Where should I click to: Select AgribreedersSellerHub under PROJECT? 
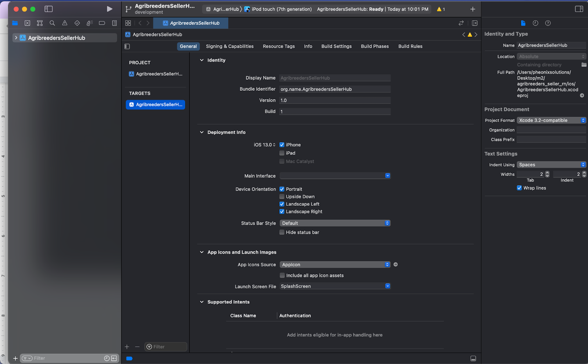155,74
